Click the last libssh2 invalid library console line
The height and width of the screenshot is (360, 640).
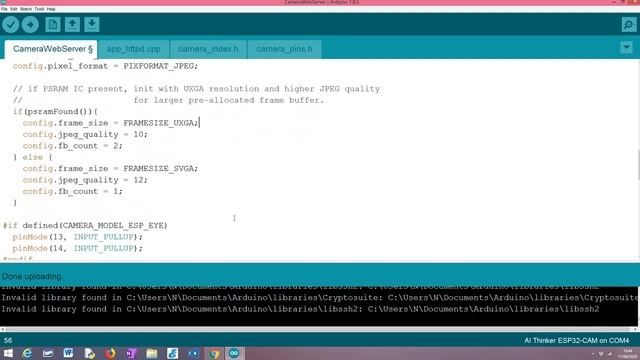pyautogui.click(x=300, y=309)
